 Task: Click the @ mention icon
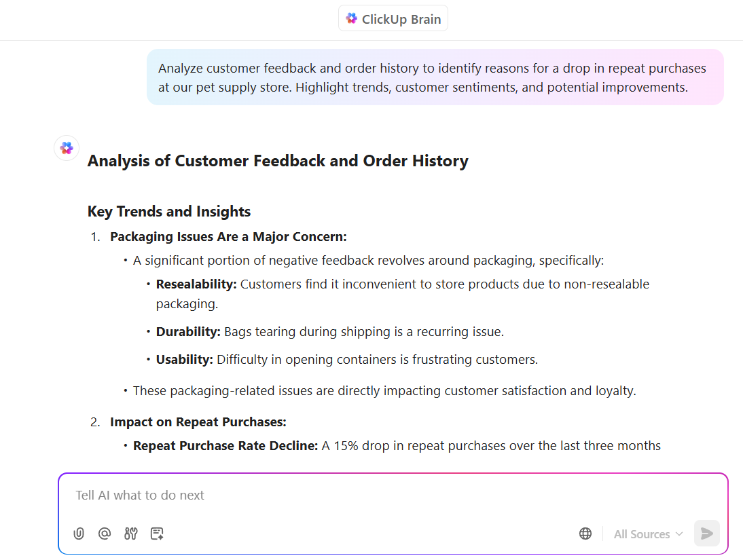pos(105,534)
